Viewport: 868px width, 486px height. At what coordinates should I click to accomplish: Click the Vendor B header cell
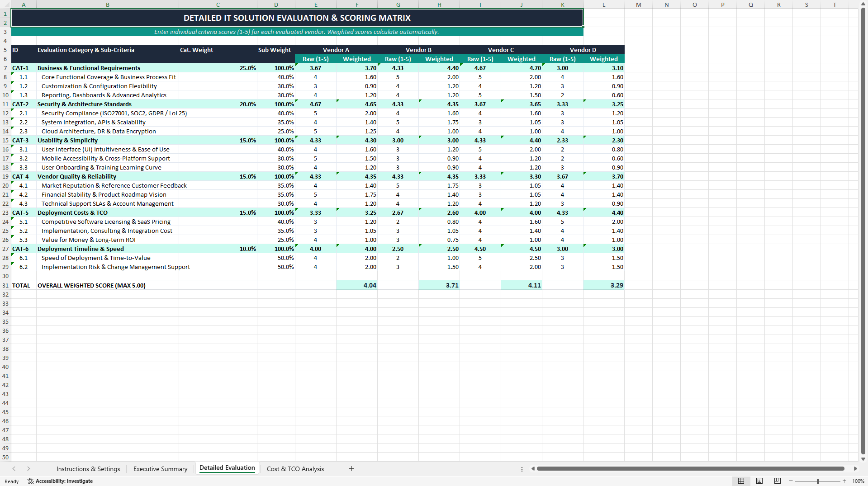point(418,50)
